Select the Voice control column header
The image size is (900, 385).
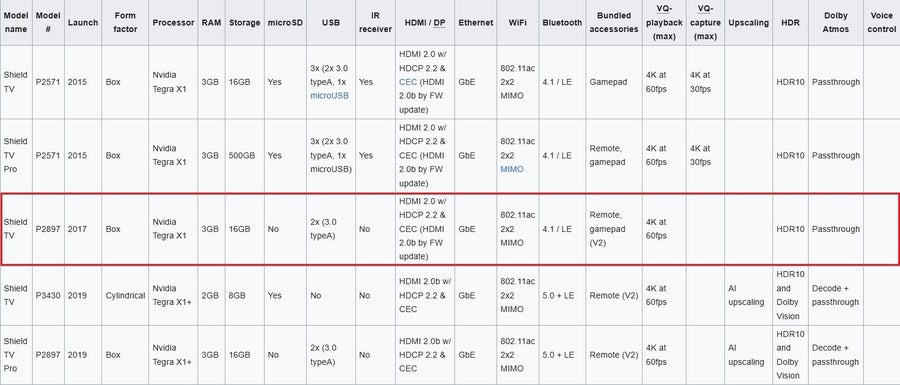click(882, 22)
